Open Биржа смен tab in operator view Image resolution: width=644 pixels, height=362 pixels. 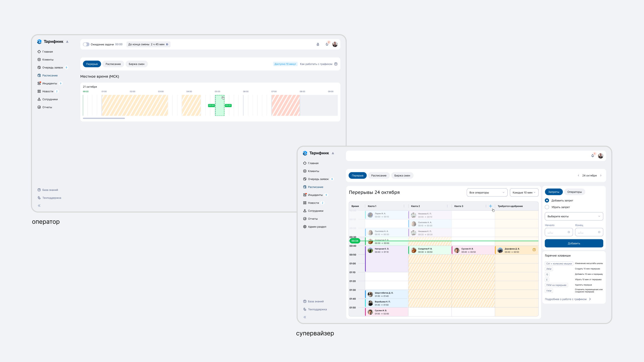[x=136, y=64]
